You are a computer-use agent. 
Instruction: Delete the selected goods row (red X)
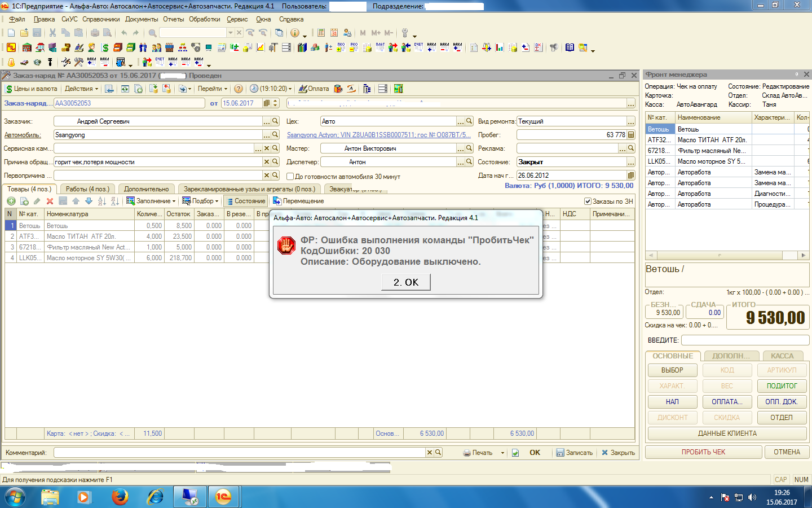50,201
